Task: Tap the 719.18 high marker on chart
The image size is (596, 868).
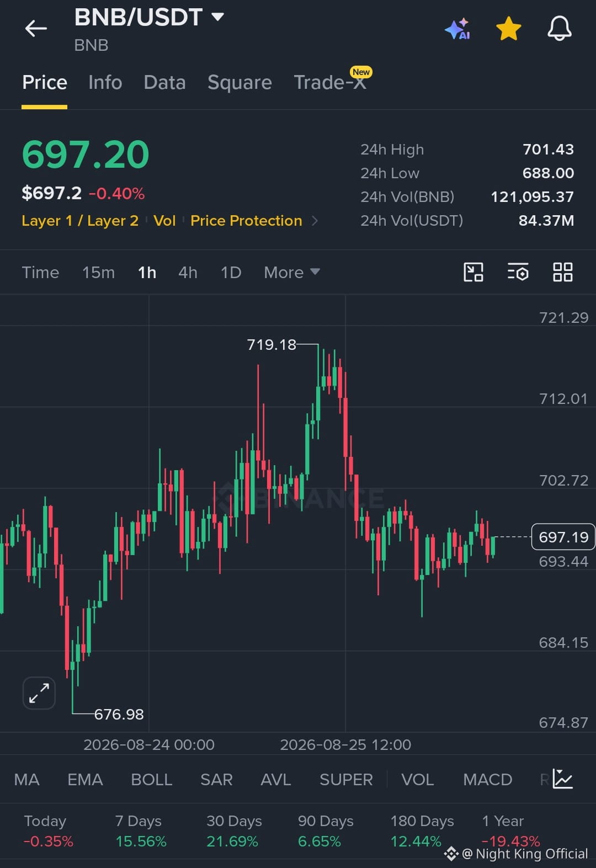Action: click(x=272, y=345)
